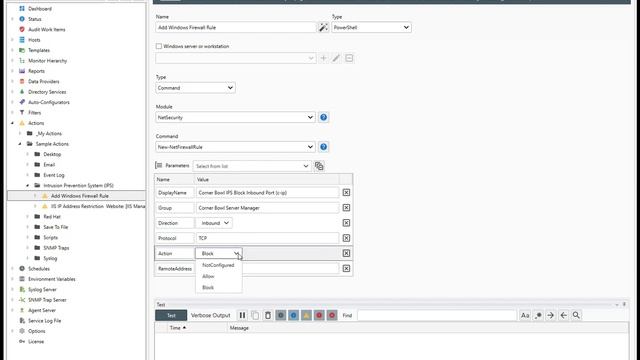The image size is (640, 360).
Task: Open the Parameters Select from list dropdown
Action: (x=252, y=166)
